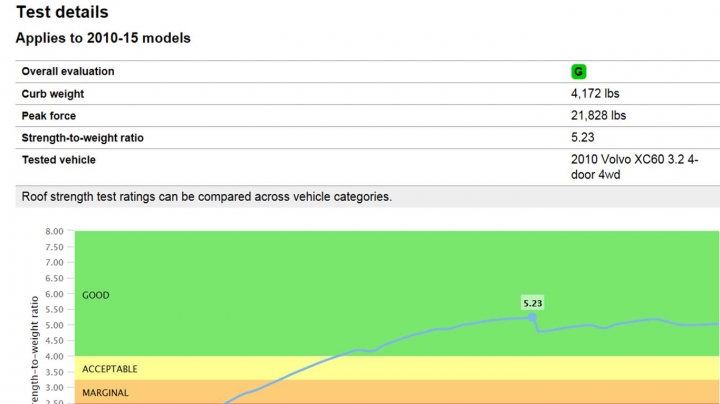Click the '4,172 lbs' value
The height and width of the screenshot is (404, 720).
(x=595, y=94)
